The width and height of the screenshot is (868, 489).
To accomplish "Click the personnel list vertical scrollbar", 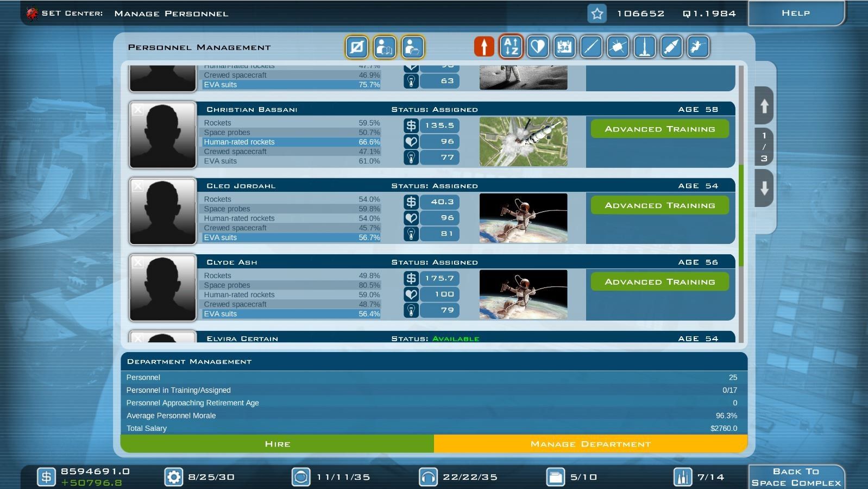I will (x=741, y=217).
